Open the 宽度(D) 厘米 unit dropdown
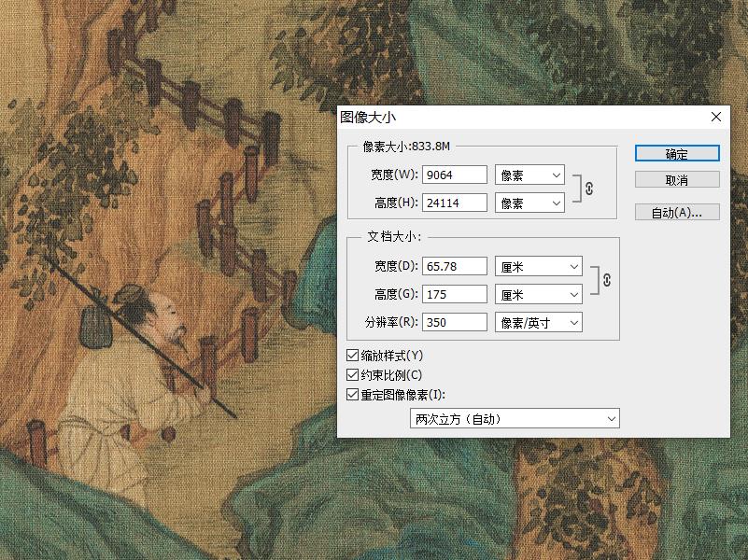Viewport: 748px width, 560px height. click(x=539, y=266)
